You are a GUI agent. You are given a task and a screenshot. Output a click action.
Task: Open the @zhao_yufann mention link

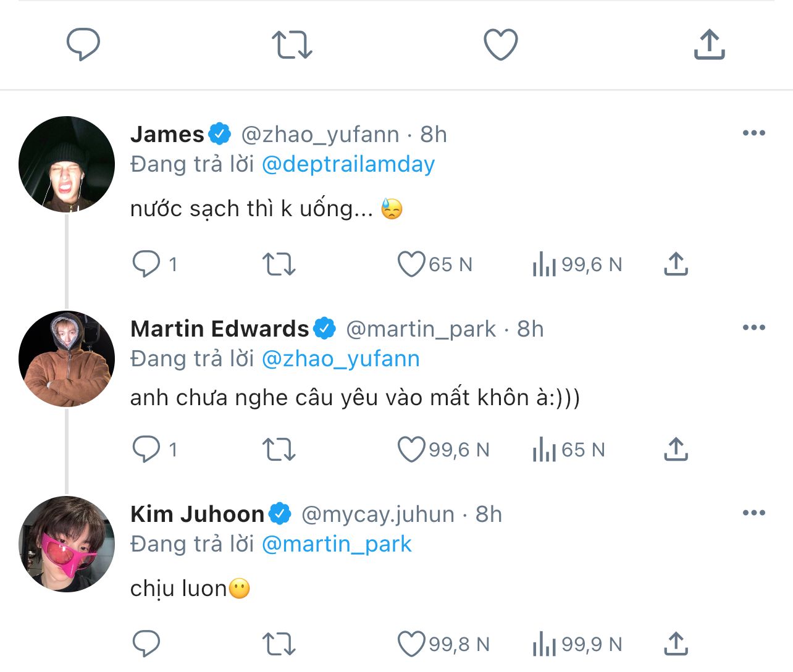341,359
